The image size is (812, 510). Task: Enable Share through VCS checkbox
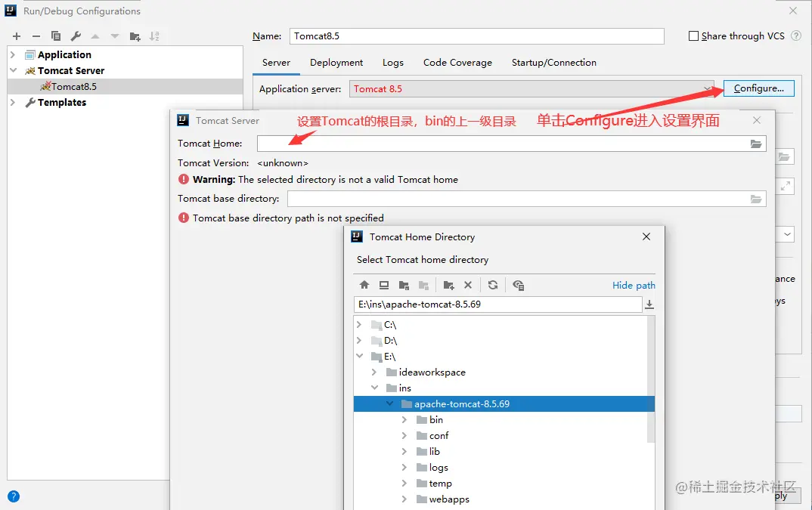point(693,36)
